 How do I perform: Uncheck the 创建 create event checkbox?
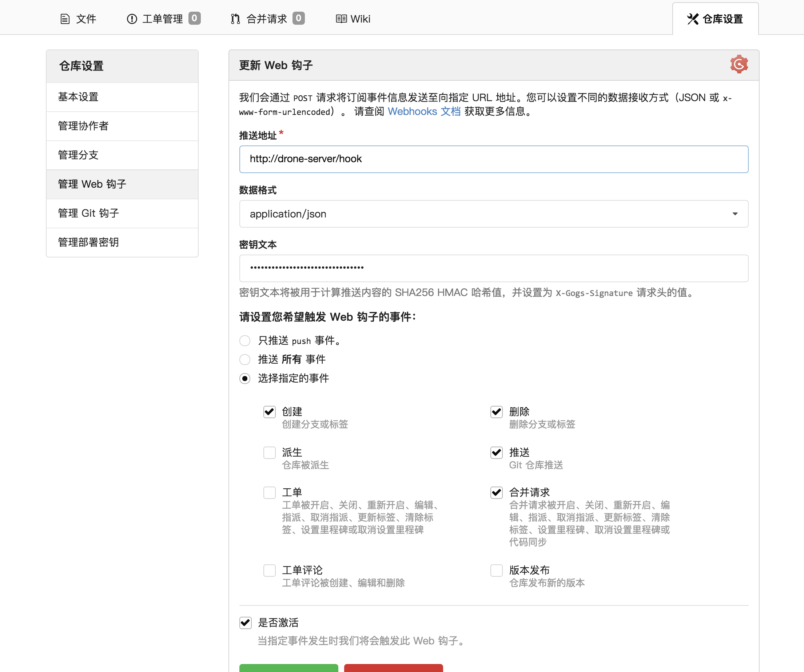pyautogui.click(x=269, y=412)
